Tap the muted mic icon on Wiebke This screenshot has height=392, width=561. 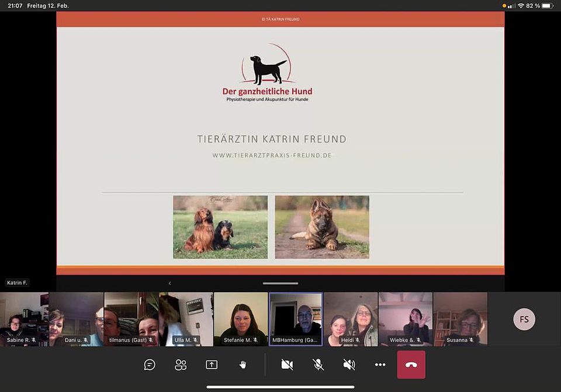418,340
